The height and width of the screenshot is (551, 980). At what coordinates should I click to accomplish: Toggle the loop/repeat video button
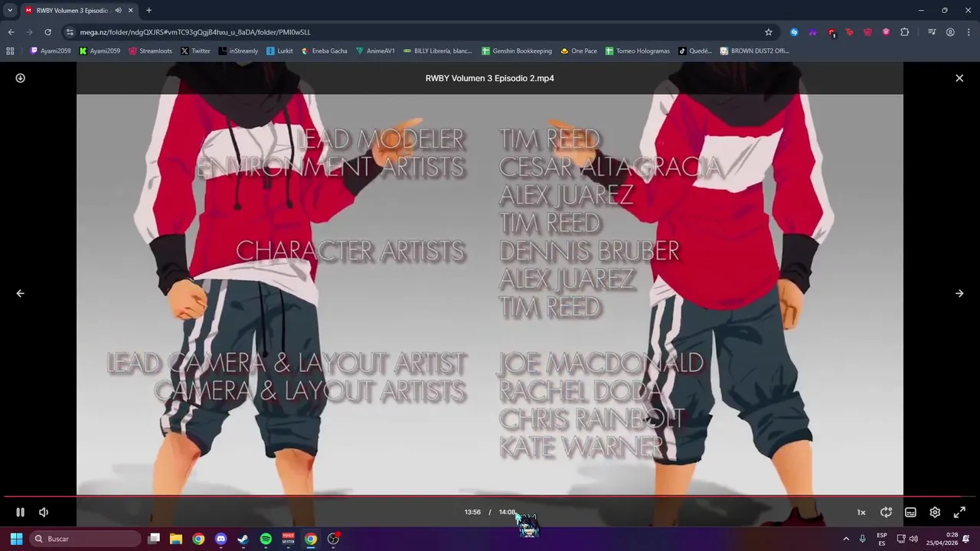pos(886,513)
